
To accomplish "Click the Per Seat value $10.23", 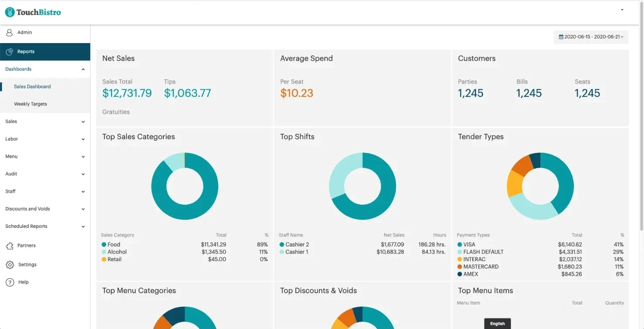I will pos(297,93).
